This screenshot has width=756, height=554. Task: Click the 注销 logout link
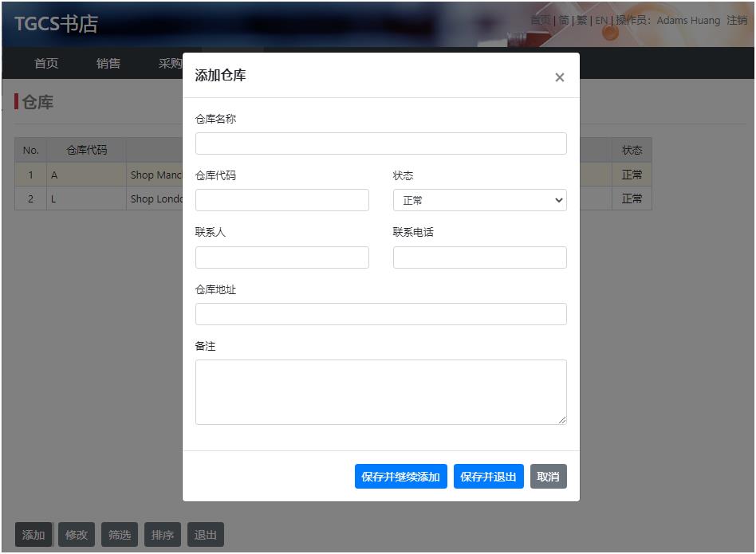click(737, 21)
